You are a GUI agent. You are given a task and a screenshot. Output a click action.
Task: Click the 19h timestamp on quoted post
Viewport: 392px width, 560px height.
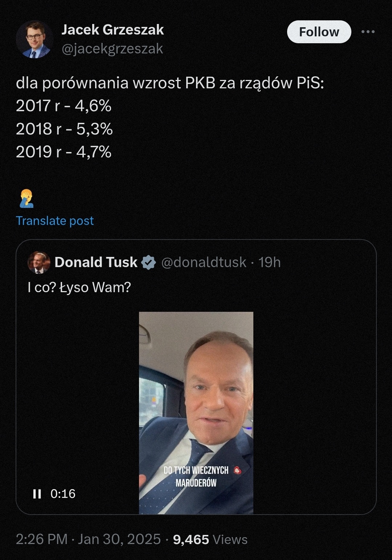pyautogui.click(x=269, y=262)
